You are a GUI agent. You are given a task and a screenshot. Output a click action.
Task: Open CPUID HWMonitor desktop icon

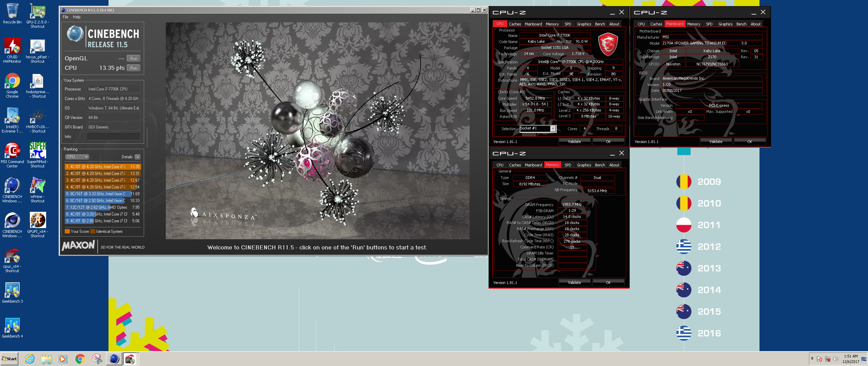pos(12,50)
